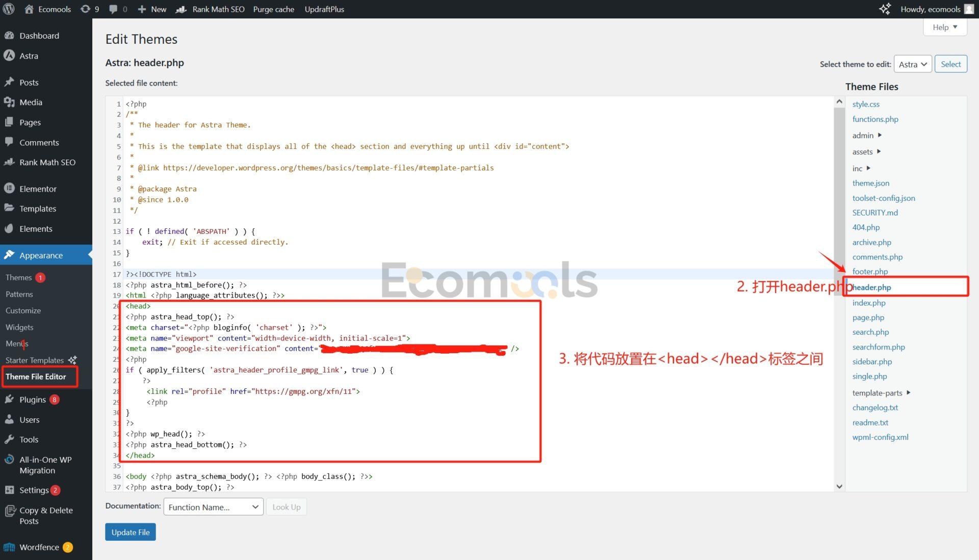Open Theme File Editor submenu item

(36, 377)
